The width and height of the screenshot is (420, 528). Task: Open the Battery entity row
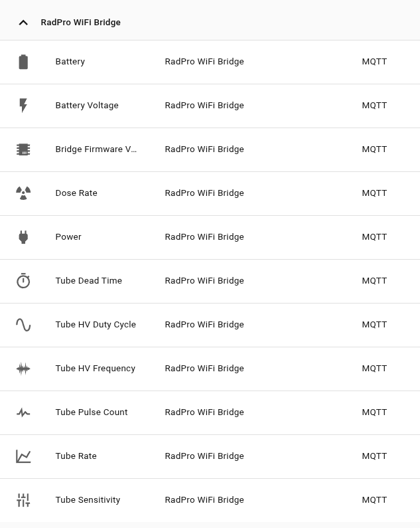coord(210,62)
